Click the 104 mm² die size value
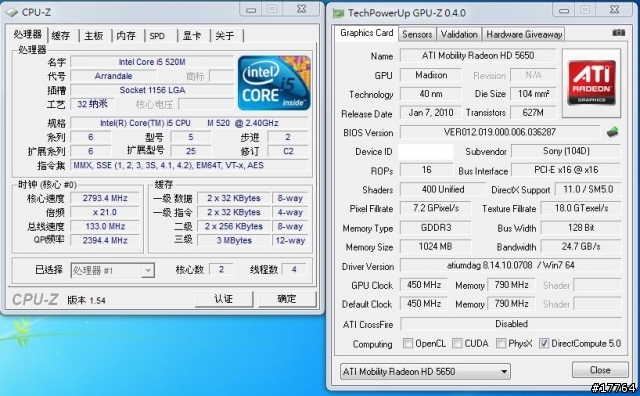 (533, 94)
